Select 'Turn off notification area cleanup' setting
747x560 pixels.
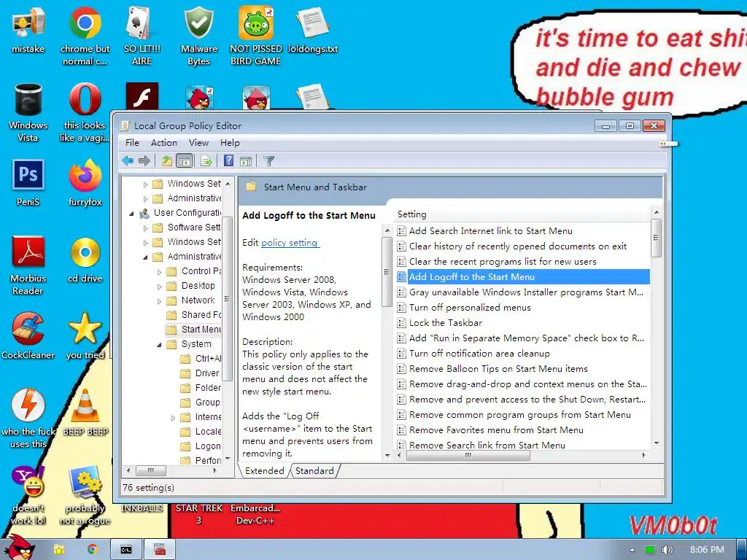tap(479, 354)
